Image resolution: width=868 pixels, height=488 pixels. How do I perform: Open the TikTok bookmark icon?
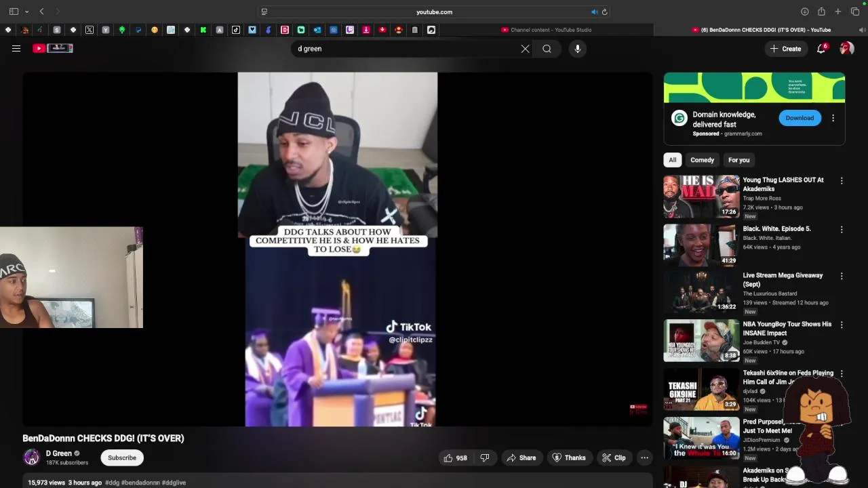(x=236, y=30)
